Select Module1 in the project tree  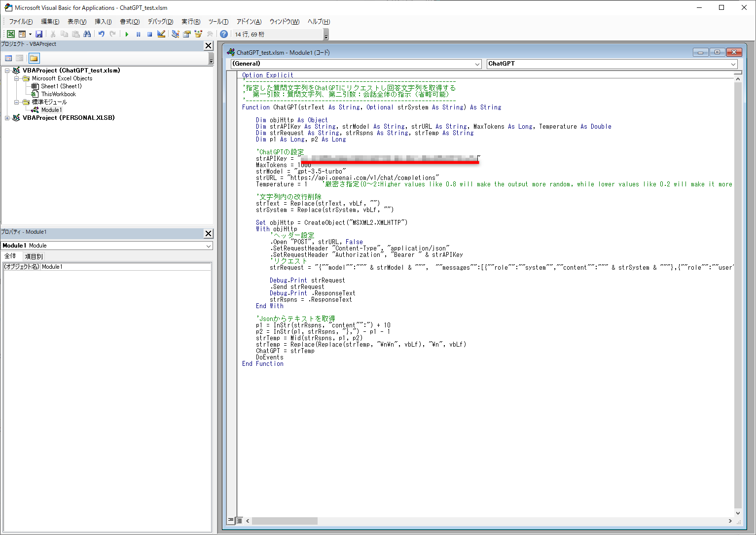pos(51,110)
